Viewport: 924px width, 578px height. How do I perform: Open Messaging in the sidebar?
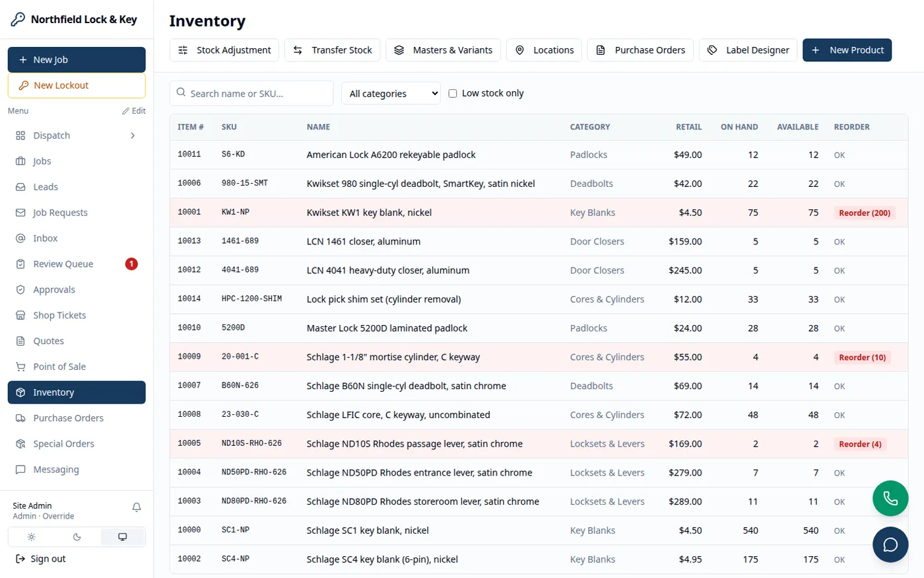click(x=77, y=470)
